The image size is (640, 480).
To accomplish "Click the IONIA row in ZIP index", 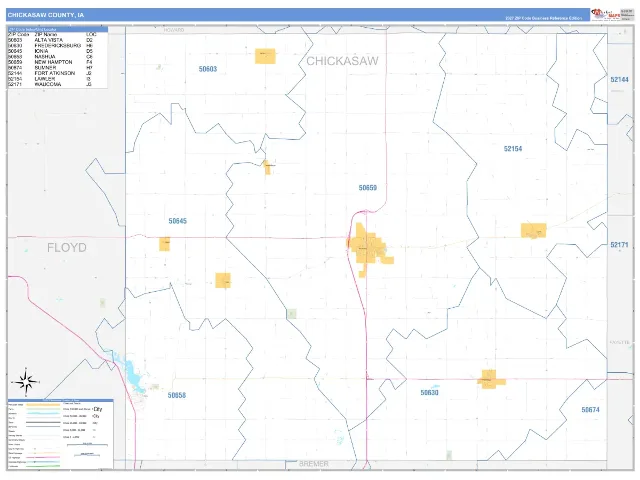I will 51,51.
